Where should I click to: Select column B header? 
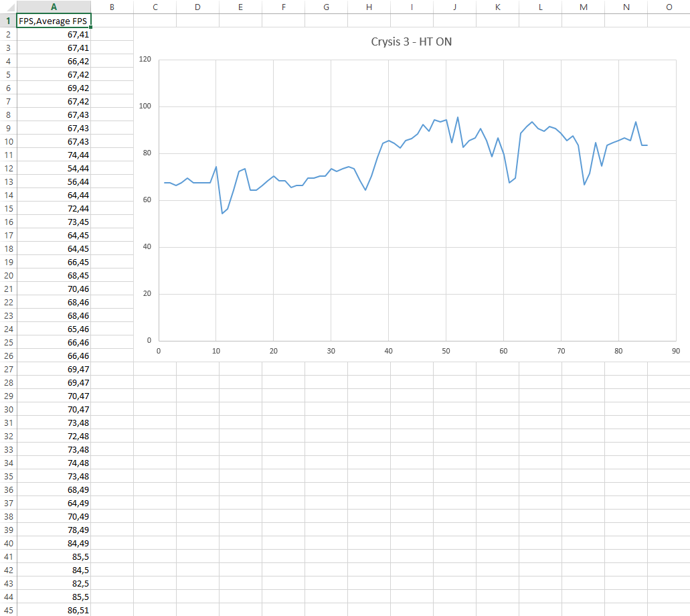click(x=112, y=7)
